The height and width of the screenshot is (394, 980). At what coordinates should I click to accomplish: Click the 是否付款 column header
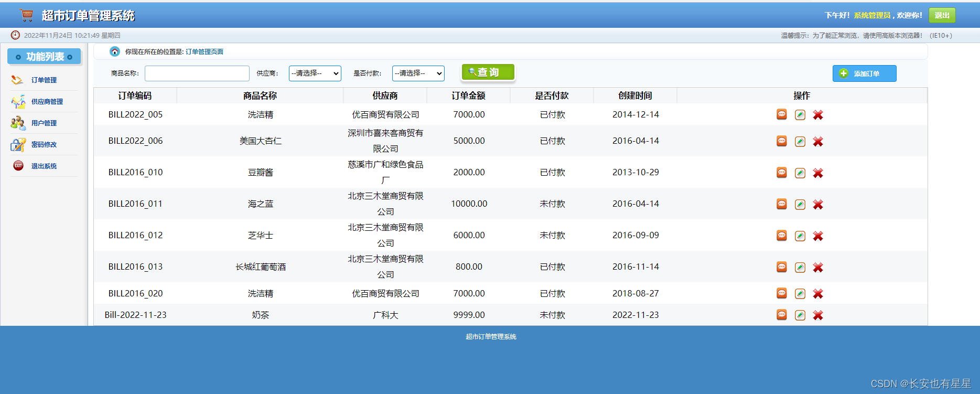[x=552, y=95]
